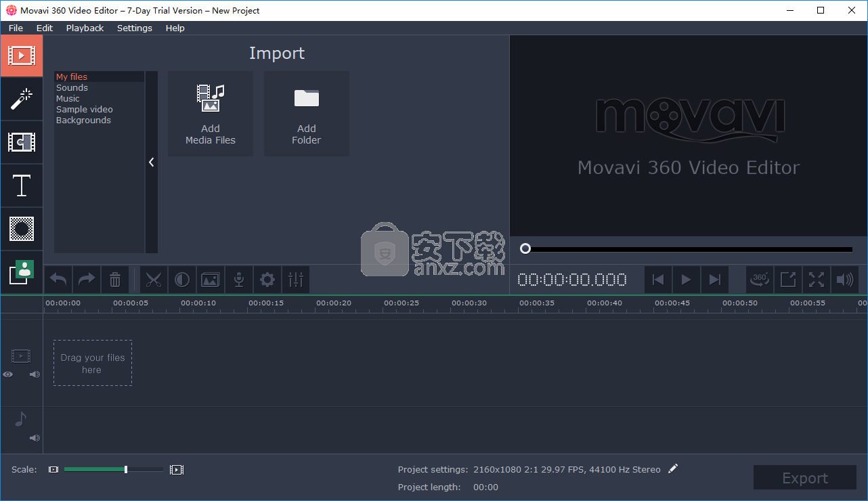Click the timeline Scale slider
This screenshot has height=501, width=868.
coord(114,469)
